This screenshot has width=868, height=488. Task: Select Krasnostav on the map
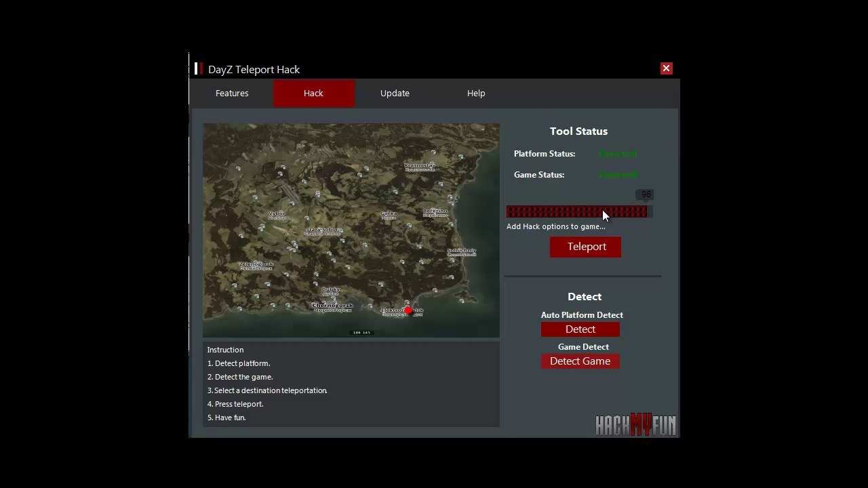tap(420, 166)
